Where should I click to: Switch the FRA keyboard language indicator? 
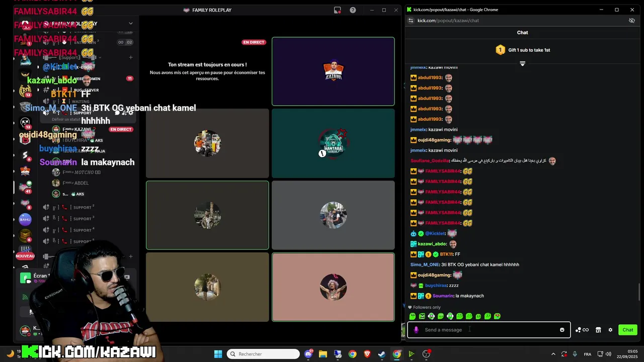587,354
